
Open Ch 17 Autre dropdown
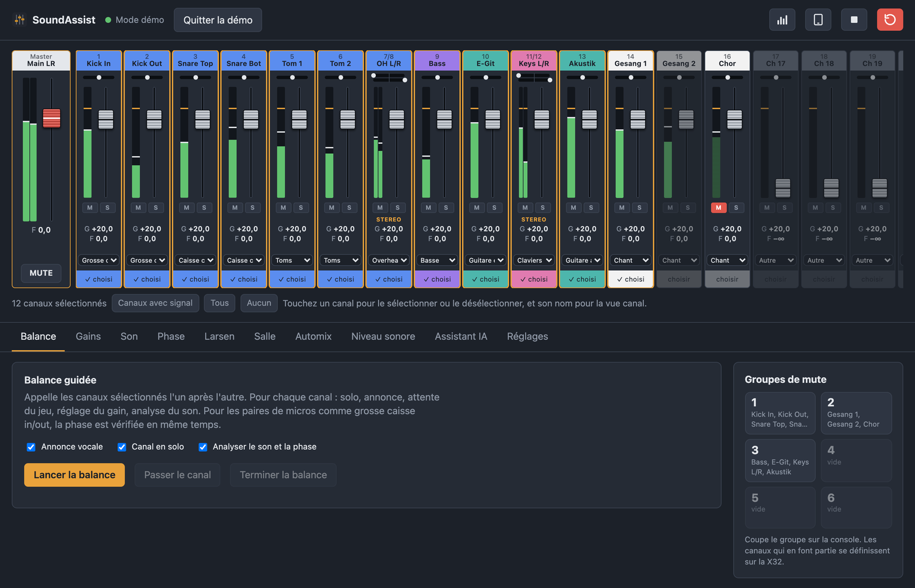(x=775, y=260)
